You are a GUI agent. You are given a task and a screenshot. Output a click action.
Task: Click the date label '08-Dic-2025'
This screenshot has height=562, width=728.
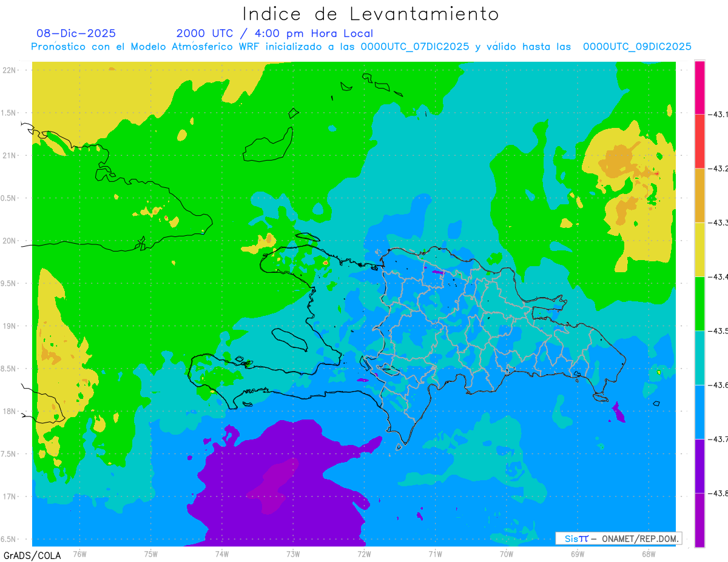pos(76,33)
